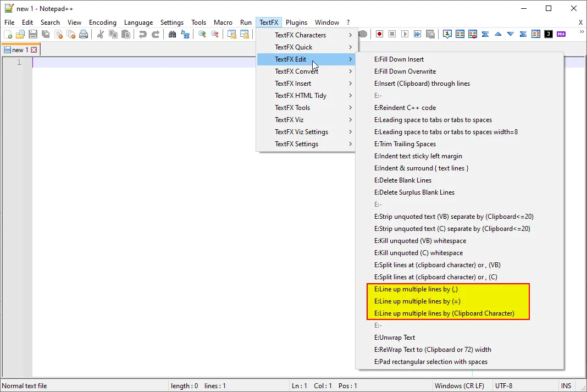Image resolution: width=587 pixels, height=392 pixels.
Task: Click the Undo toolbar icon
Action: (x=142, y=34)
